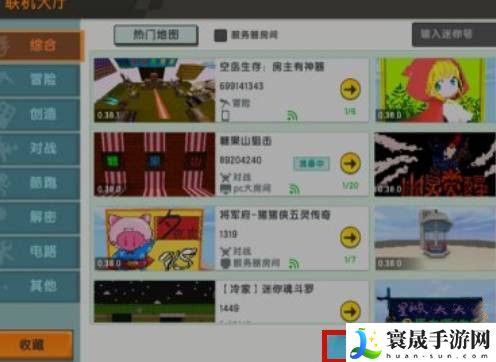Toggle the 服务器房间 filter checkbox

coord(220,35)
